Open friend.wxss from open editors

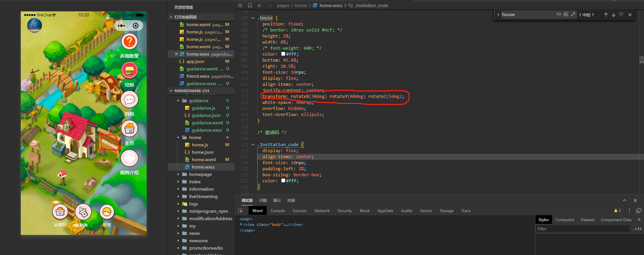click(198, 76)
